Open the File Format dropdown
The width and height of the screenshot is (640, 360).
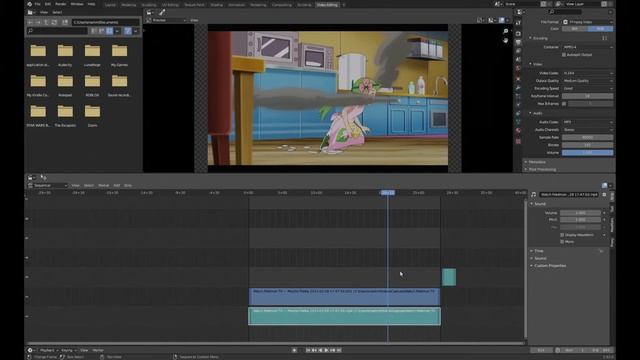click(x=588, y=22)
